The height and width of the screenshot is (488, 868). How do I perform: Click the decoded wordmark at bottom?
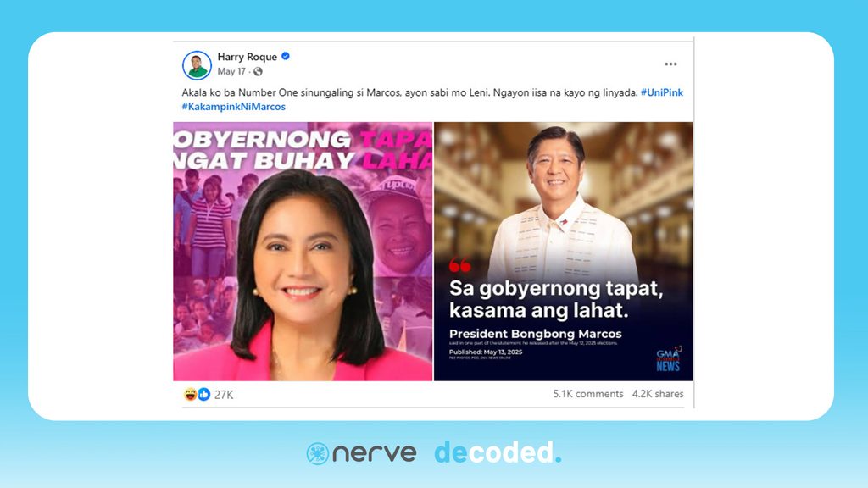coord(498,452)
